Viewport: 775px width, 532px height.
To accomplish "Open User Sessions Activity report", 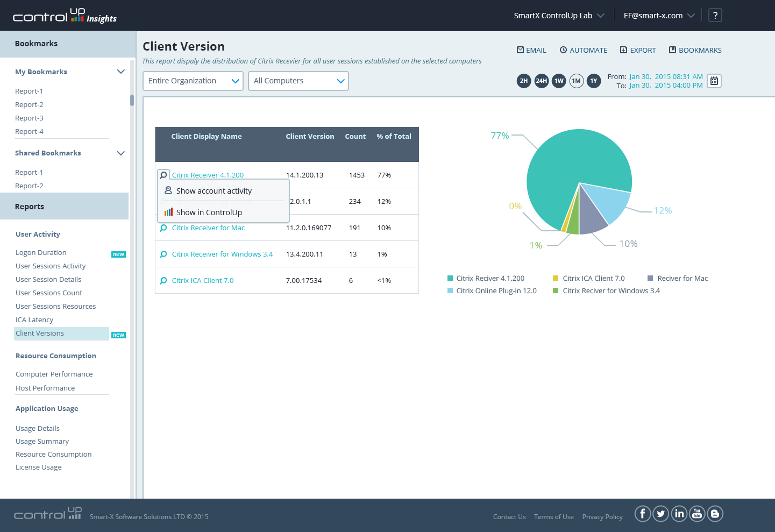I will coord(51,266).
